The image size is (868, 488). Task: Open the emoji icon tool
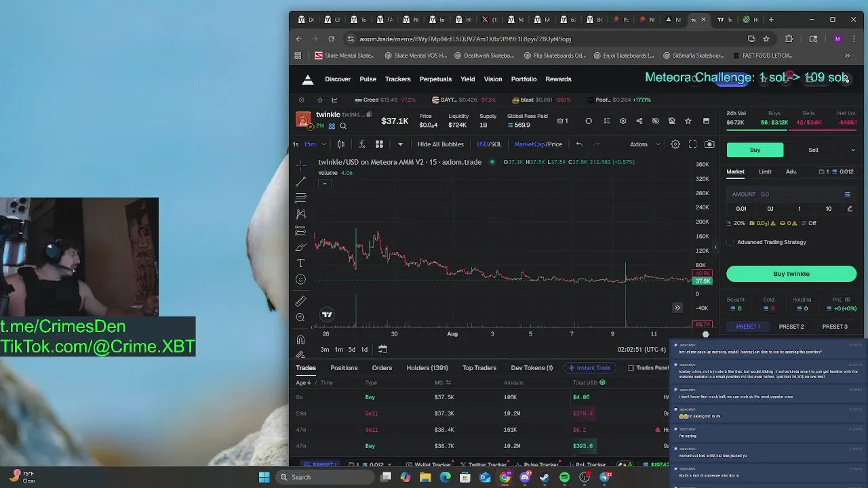(x=301, y=279)
